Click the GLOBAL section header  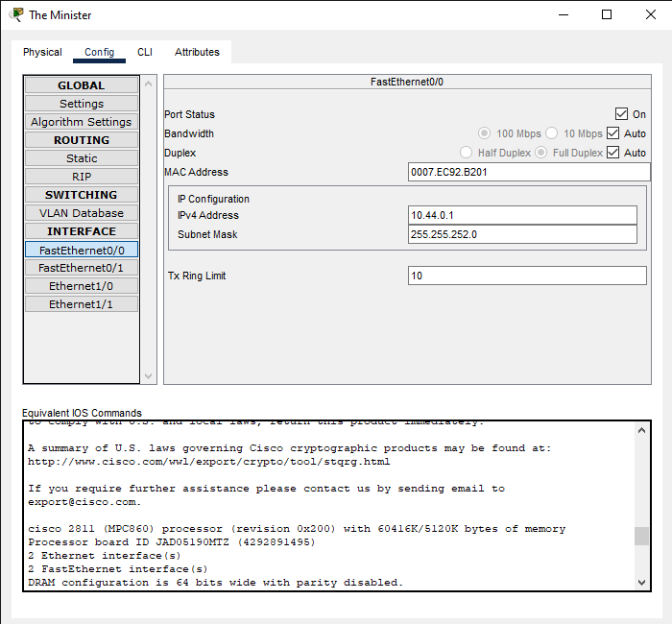[82, 85]
